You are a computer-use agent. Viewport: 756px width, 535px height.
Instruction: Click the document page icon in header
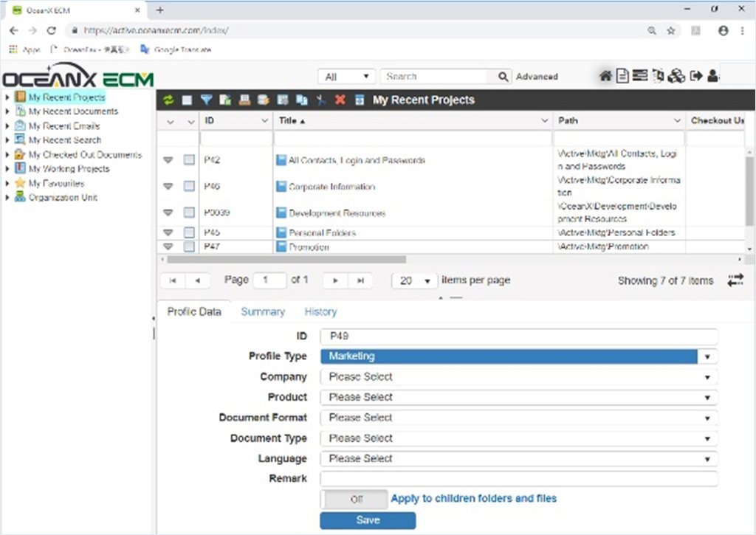coord(622,76)
